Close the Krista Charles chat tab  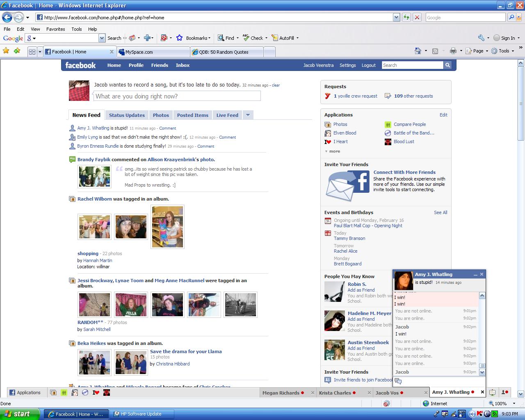(369, 393)
